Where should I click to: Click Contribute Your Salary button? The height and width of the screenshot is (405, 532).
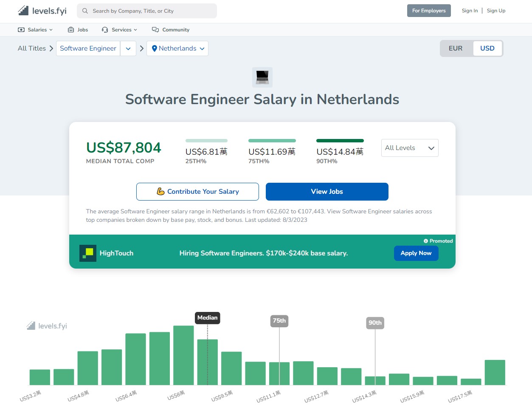[x=197, y=192]
